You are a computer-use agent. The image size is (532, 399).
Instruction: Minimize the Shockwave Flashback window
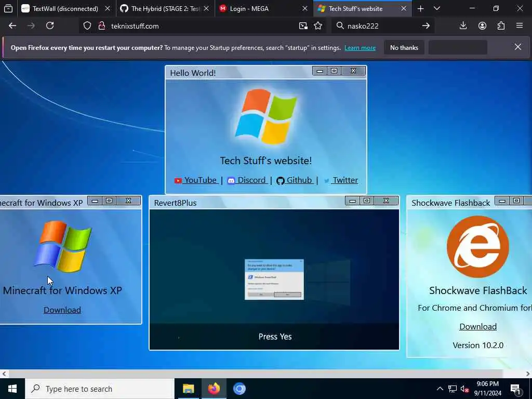pyautogui.click(x=502, y=201)
